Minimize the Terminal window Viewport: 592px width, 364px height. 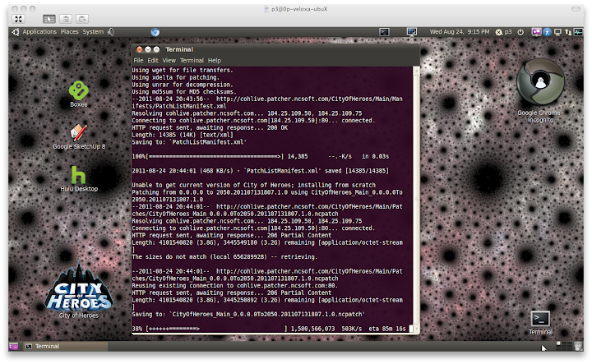point(148,49)
